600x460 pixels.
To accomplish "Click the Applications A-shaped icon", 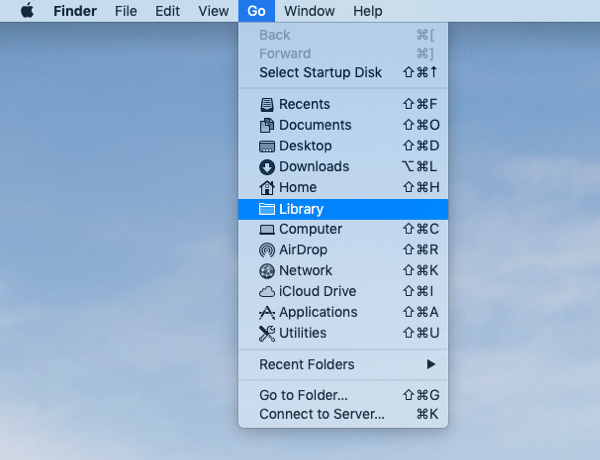I will click(267, 313).
